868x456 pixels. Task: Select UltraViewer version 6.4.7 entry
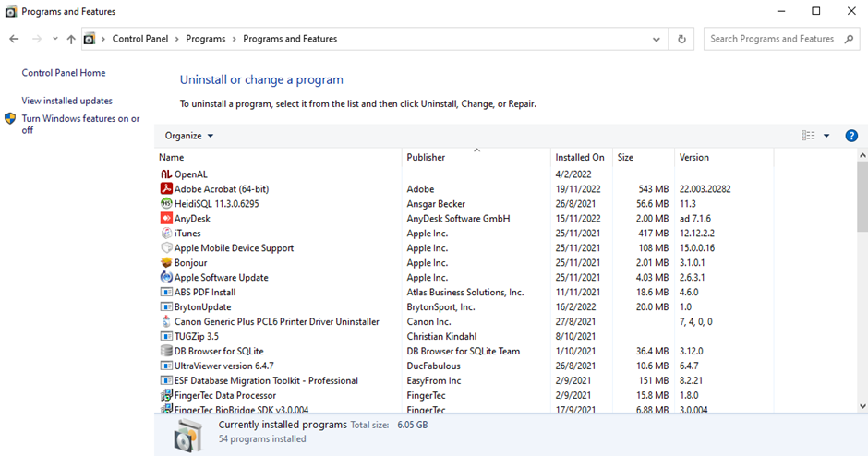tap(224, 366)
